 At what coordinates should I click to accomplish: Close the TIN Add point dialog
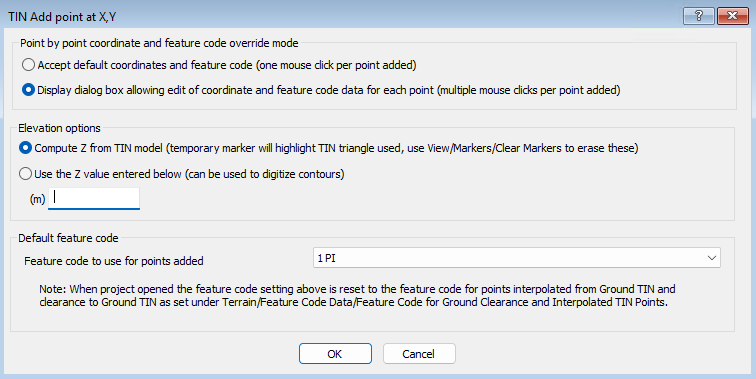click(732, 16)
